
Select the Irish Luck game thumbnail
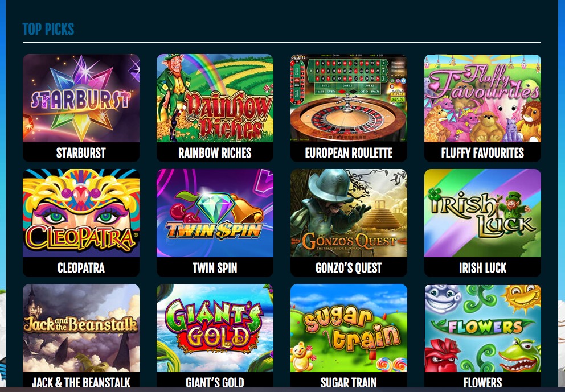coord(482,213)
